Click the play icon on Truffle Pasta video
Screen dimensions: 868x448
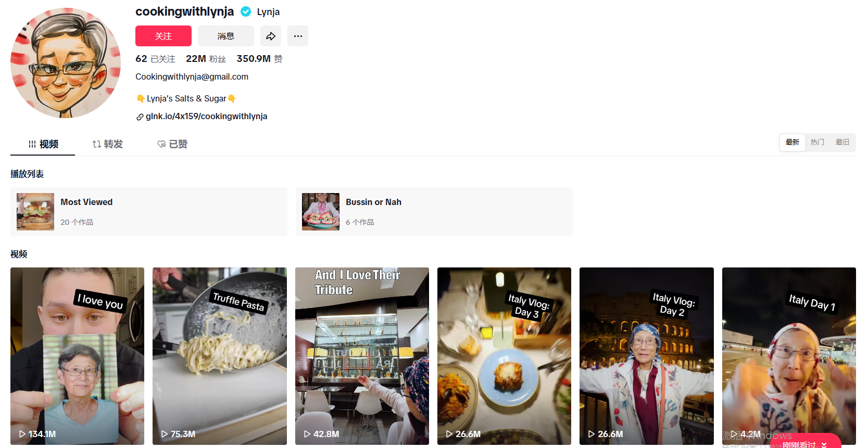coord(165,434)
